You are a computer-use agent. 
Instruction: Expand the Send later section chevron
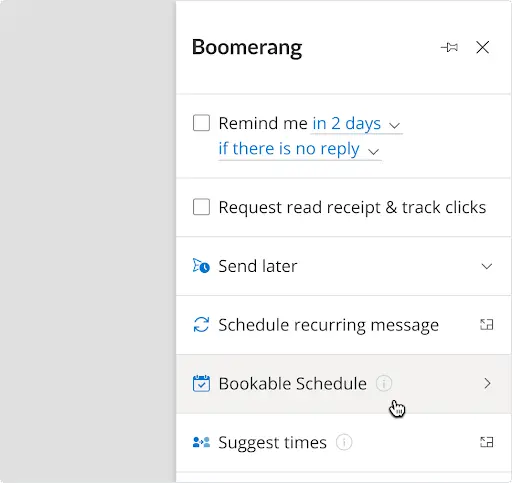(x=487, y=266)
